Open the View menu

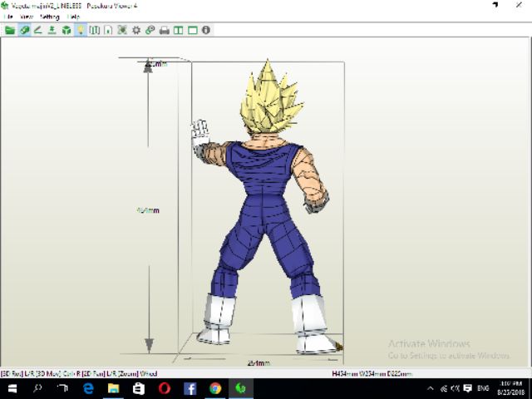click(x=26, y=17)
